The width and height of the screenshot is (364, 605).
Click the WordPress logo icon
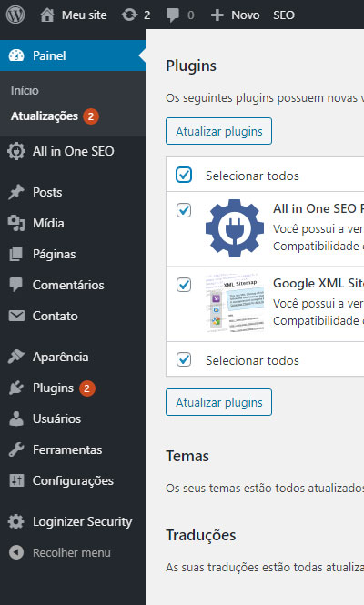15,15
